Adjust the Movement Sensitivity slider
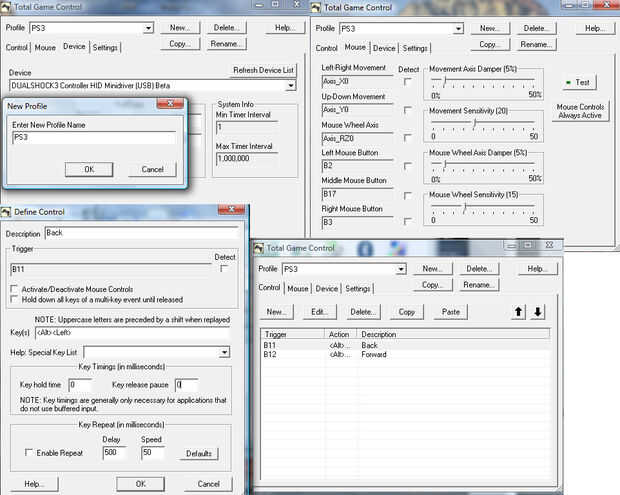 (474, 123)
